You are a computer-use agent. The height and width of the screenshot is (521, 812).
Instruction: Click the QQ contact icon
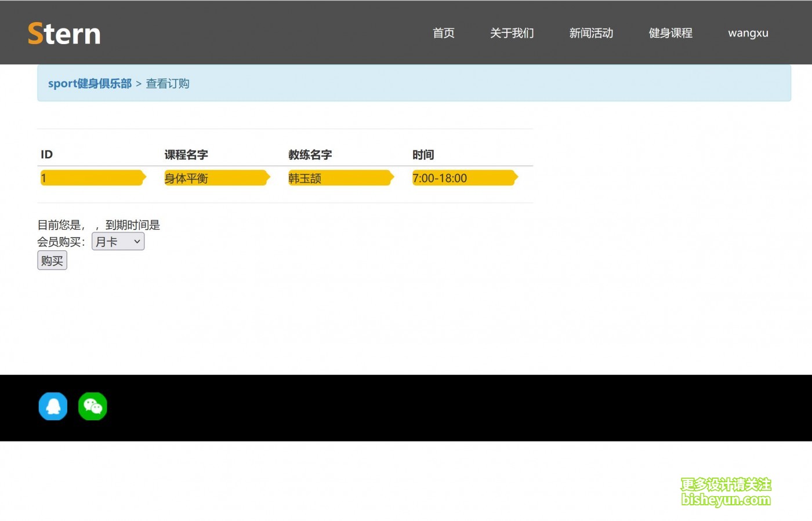click(x=53, y=406)
